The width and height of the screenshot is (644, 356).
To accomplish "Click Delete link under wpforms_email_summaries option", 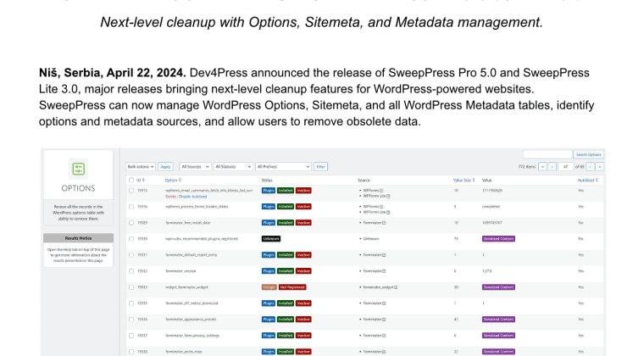I will pos(170,197).
